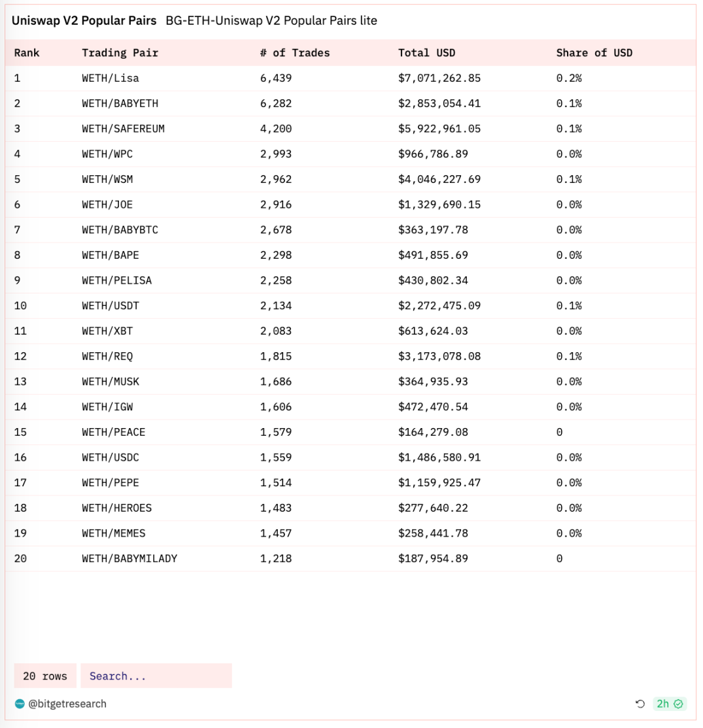
Task: Open the Uniswap V2 Popular Pairs title
Action: click(x=84, y=20)
